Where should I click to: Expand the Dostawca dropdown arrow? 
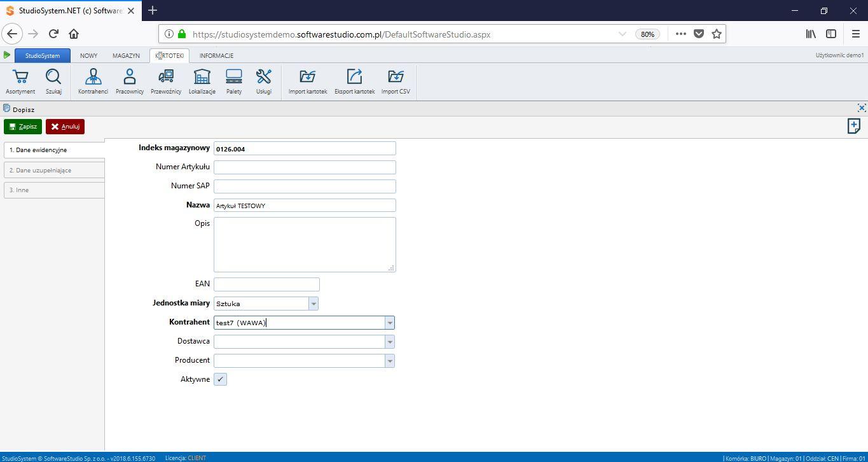390,342
